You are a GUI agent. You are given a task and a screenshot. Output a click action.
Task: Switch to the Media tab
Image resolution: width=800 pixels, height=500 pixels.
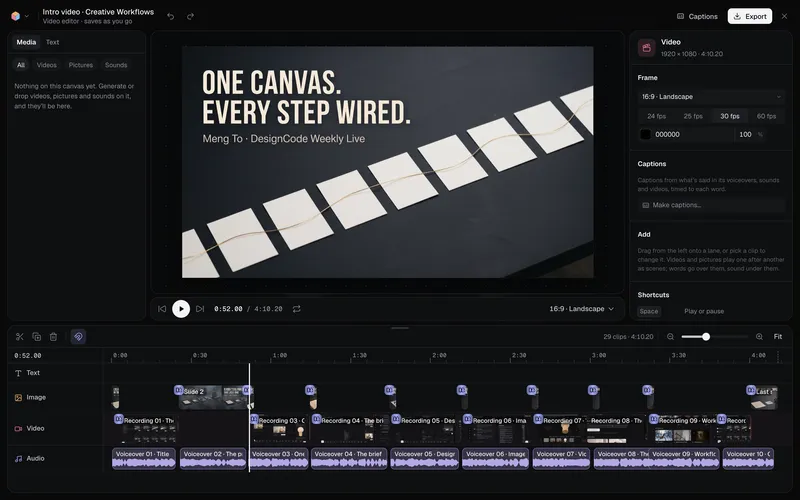point(26,42)
